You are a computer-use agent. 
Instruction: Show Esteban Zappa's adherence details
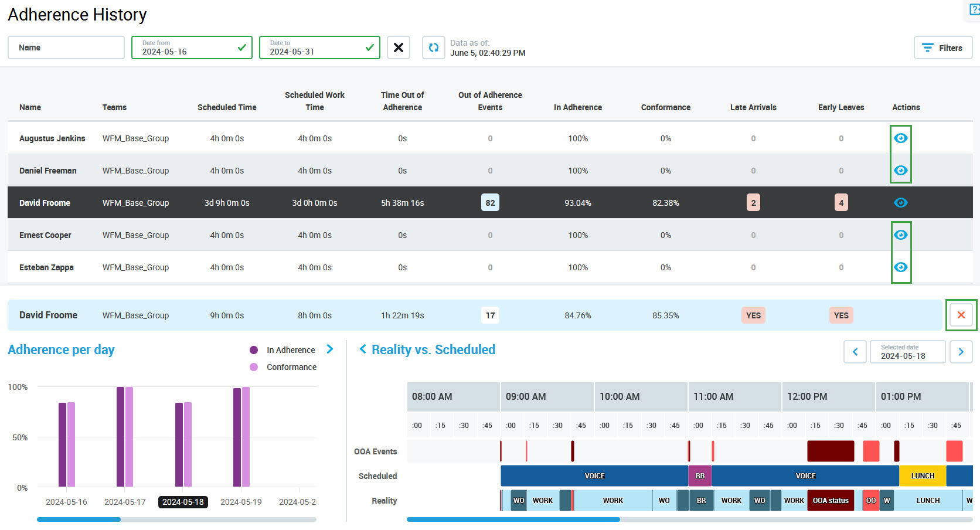900,267
